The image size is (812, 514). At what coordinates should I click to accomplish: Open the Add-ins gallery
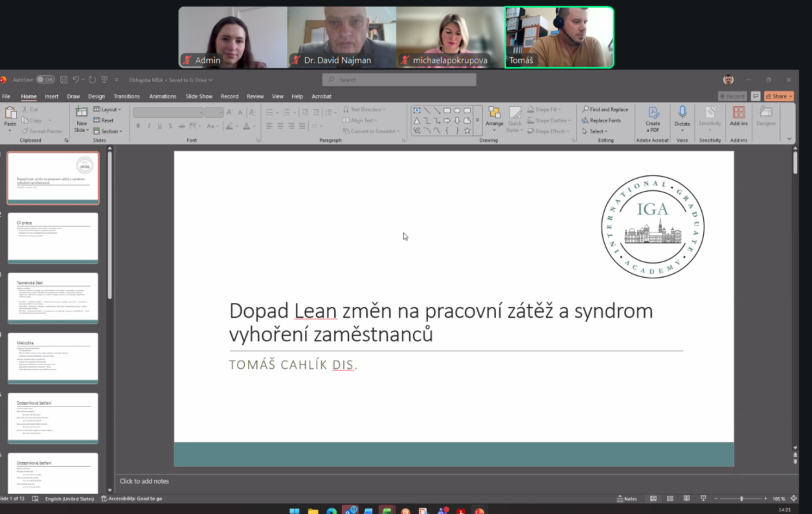pyautogui.click(x=739, y=113)
